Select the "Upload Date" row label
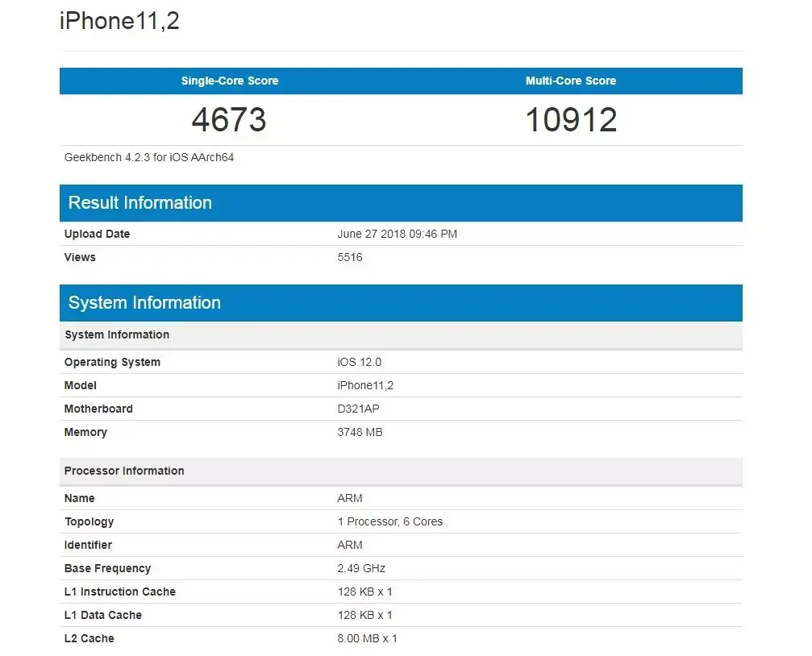812x656 pixels. click(97, 234)
